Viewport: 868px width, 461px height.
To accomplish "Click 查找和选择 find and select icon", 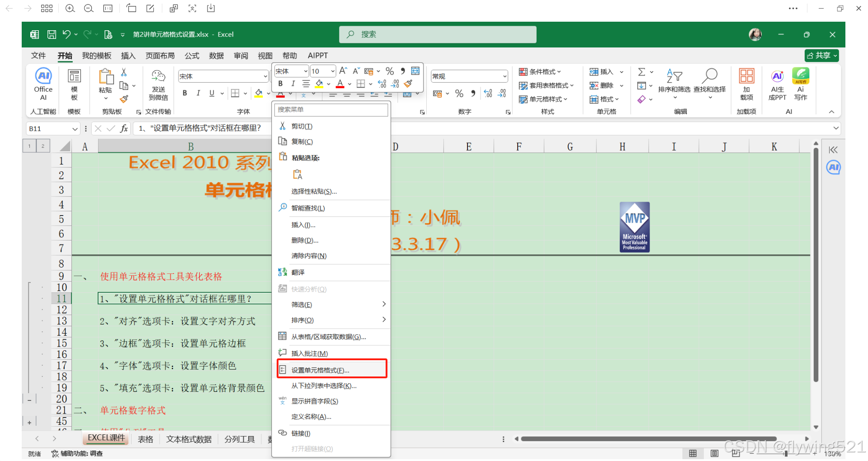I will click(710, 75).
